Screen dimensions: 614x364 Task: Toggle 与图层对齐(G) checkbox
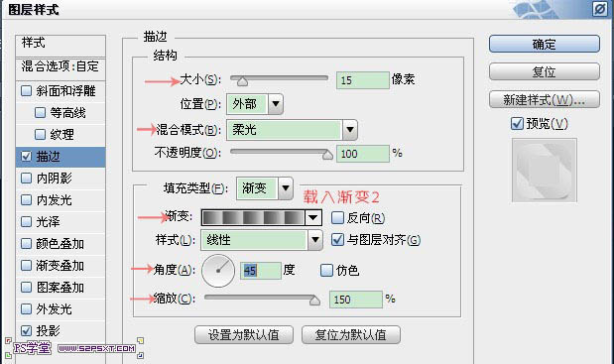point(337,240)
